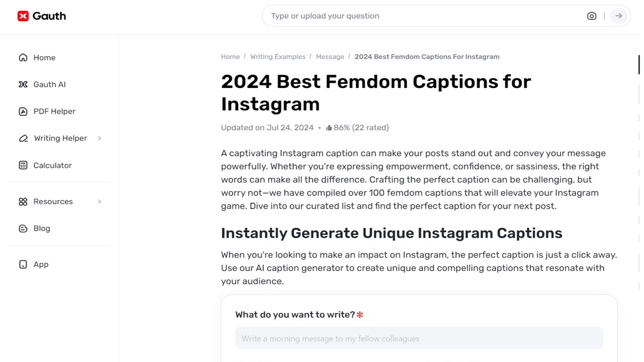Select the Gauth AI icon in sidebar
This screenshot has width=644, height=362.
click(x=23, y=84)
